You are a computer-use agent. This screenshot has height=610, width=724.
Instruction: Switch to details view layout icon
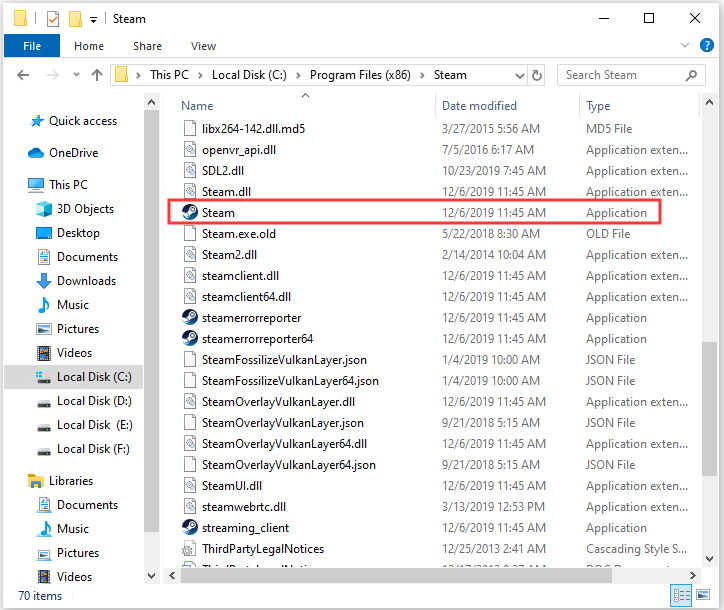click(681, 595)
